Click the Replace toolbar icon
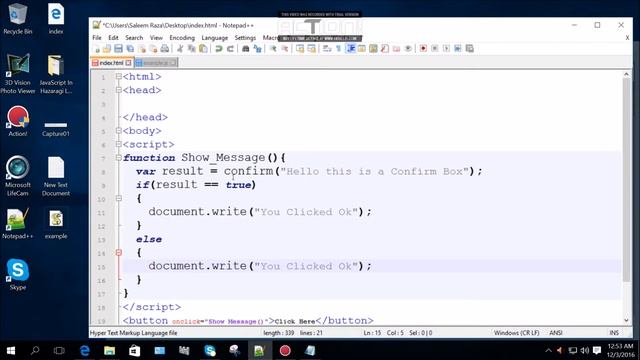Image resolution: width=640 pixels, height=360 pixels. click(x=257, y=49)
